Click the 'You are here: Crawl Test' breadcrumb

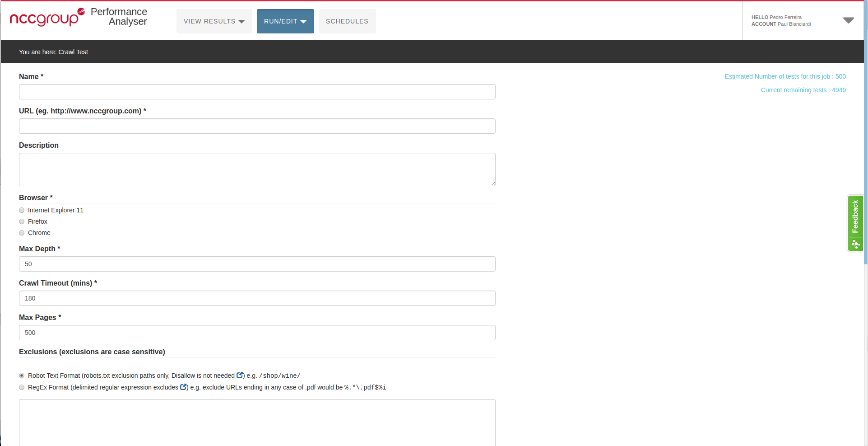pyautogui.click(x=53, y=52)
